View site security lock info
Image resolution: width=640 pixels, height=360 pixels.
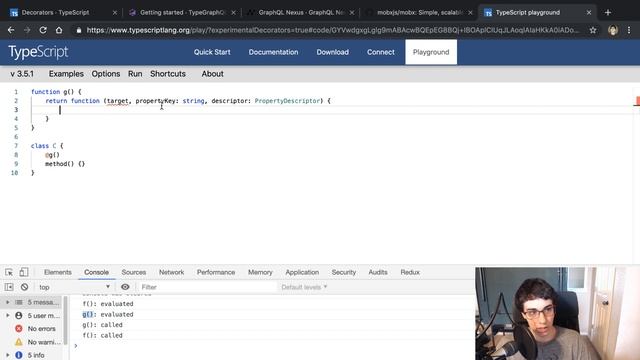(79, 30)
